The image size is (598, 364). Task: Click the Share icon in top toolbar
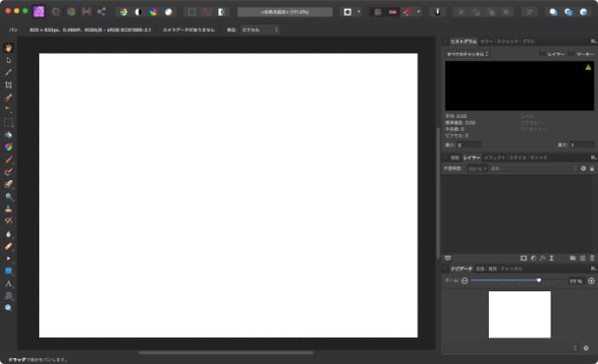(x=101, y=12)
